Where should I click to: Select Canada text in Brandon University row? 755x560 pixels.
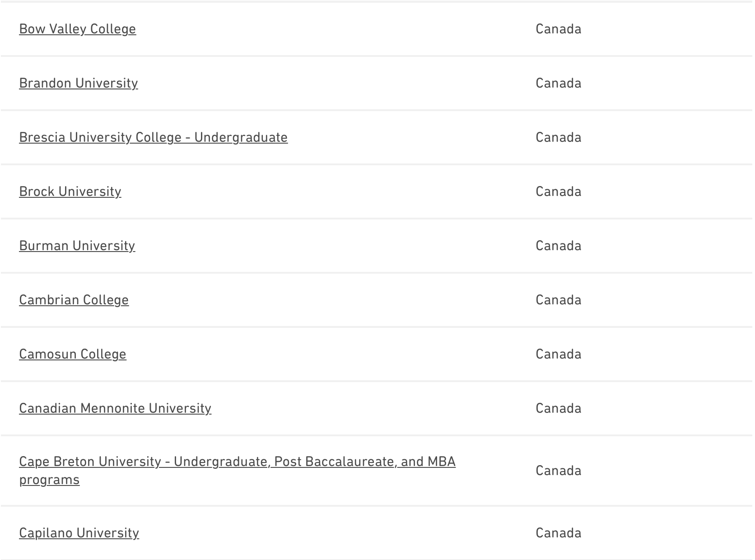[558, 83]
